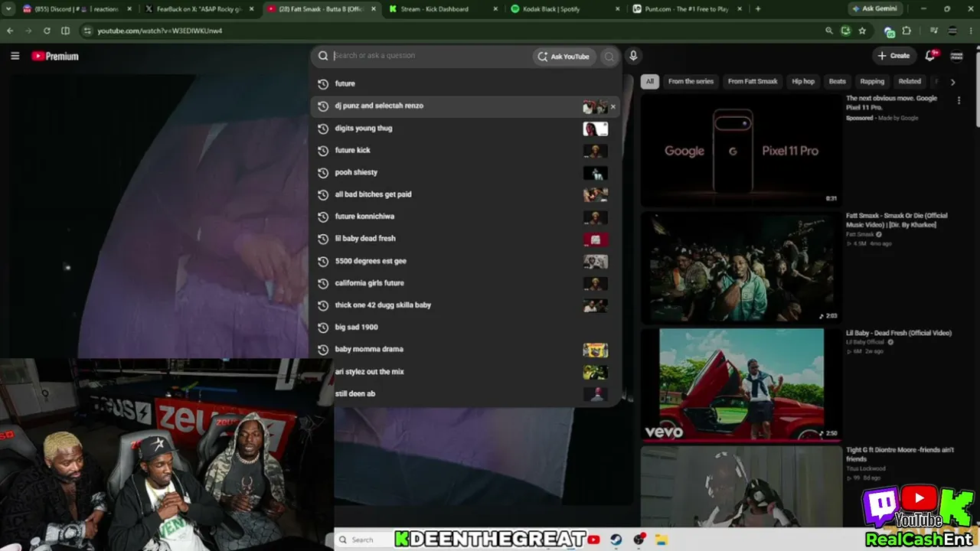
Task: Choose 'ari stylez out the mix' suggestion
Action: [465, 371]
